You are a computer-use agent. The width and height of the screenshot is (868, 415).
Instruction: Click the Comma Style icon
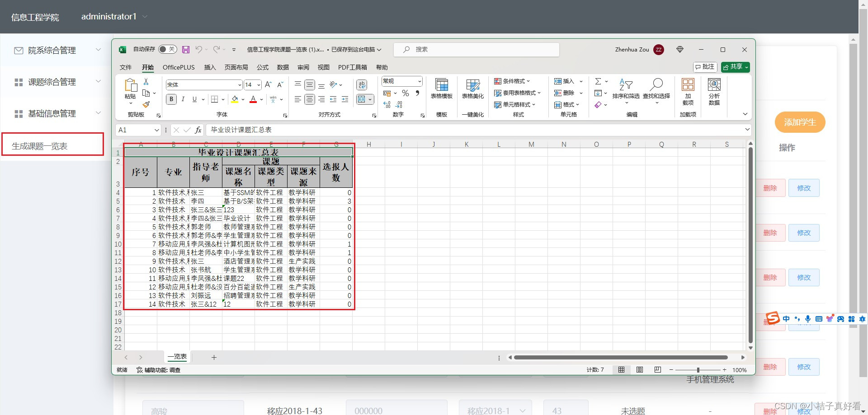point(417,93)
